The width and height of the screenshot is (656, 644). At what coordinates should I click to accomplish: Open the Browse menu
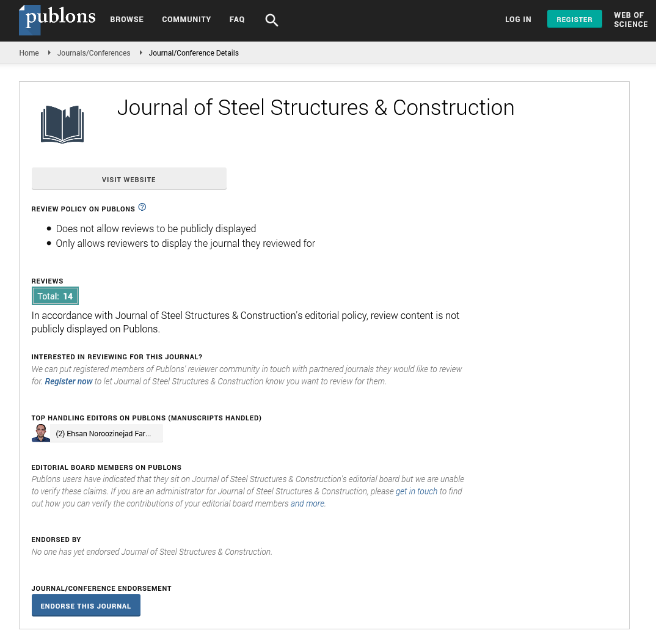[126, 20]
